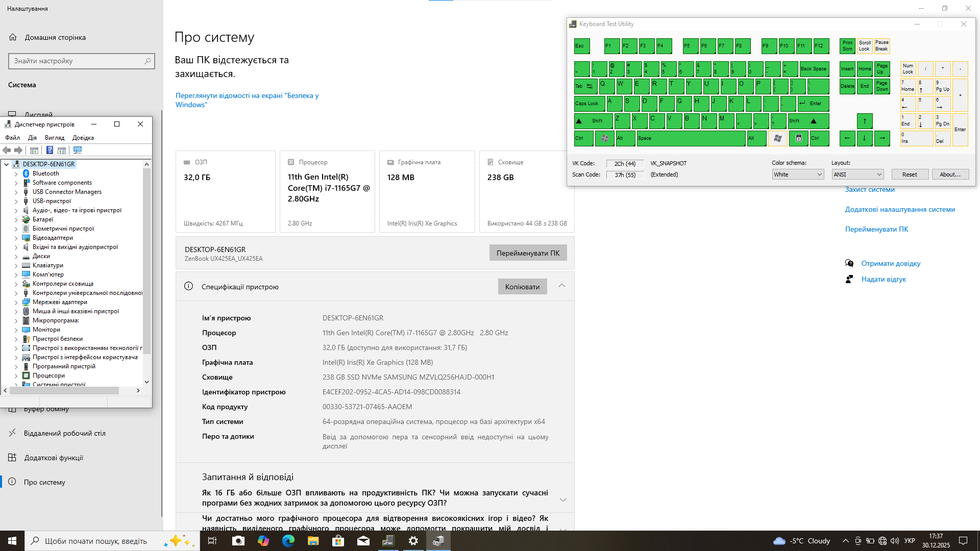This screenshot has height=551, width=980.
Task: Click the Windows key in Keyboard Test Utility
Action: tap(605, 138)
